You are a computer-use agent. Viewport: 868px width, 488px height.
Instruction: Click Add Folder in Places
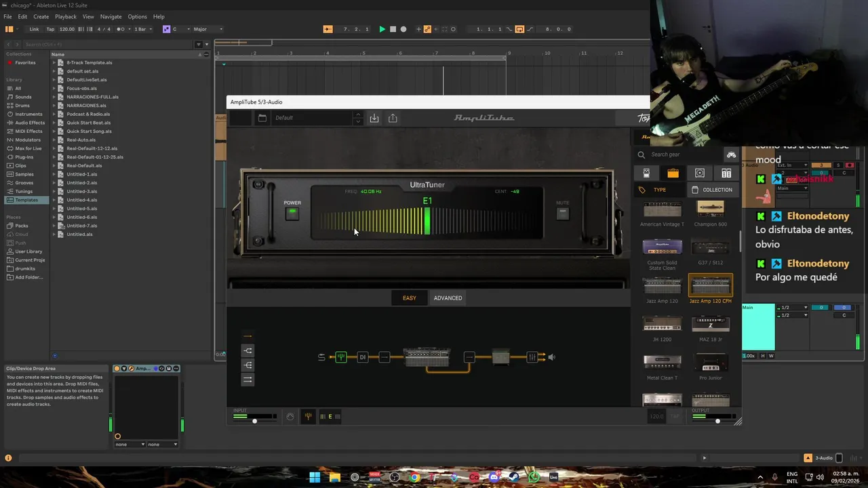click(x=28, y=277)
